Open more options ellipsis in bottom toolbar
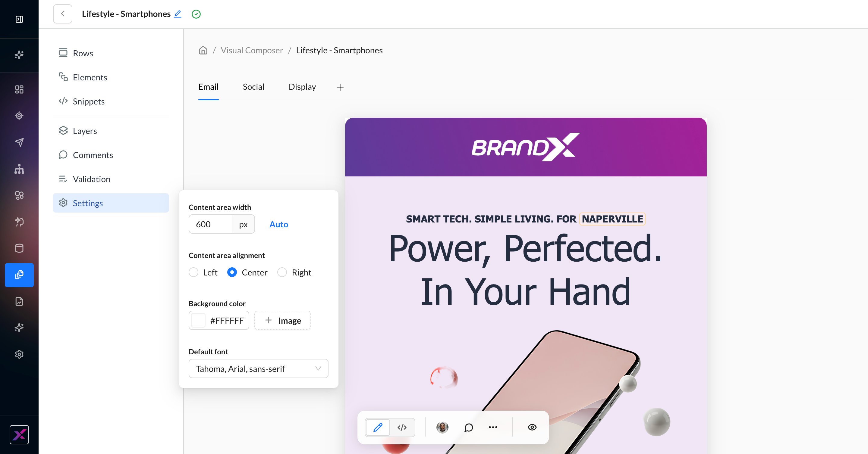This screenshot has height=454, width=868. pyautogui.click(x=493, y=428)
